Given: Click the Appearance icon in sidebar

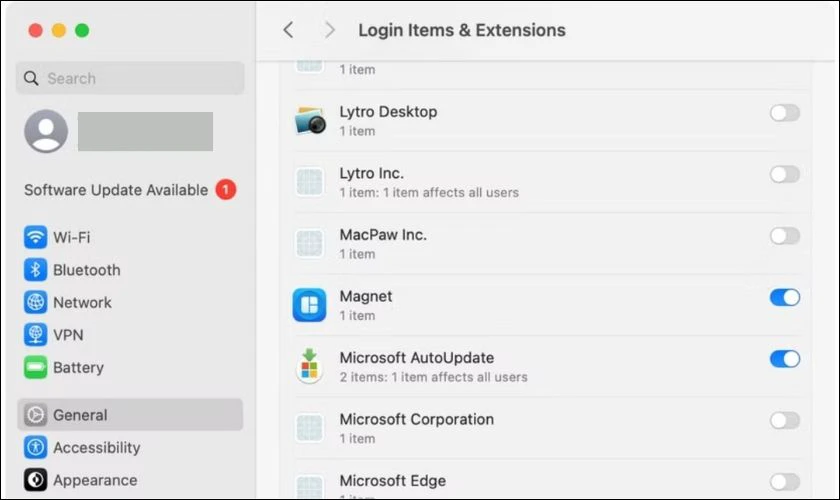Looking at the screenshot, I should pos(35,480).
